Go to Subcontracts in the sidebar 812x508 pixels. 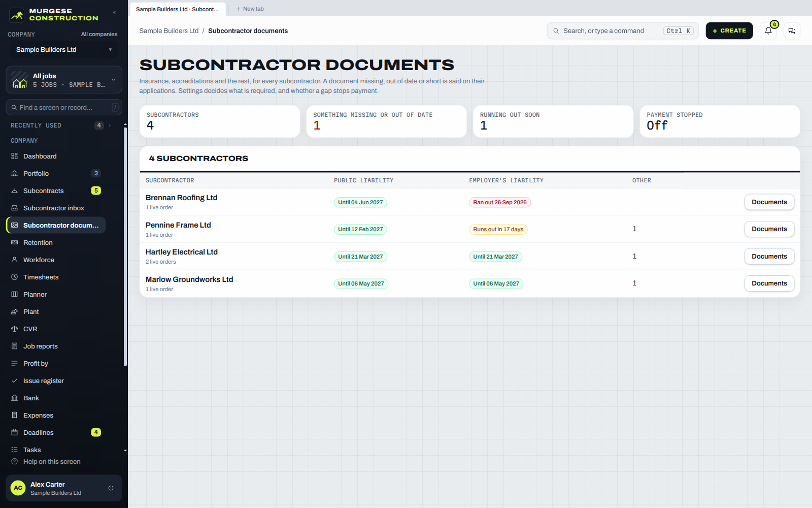56,190
